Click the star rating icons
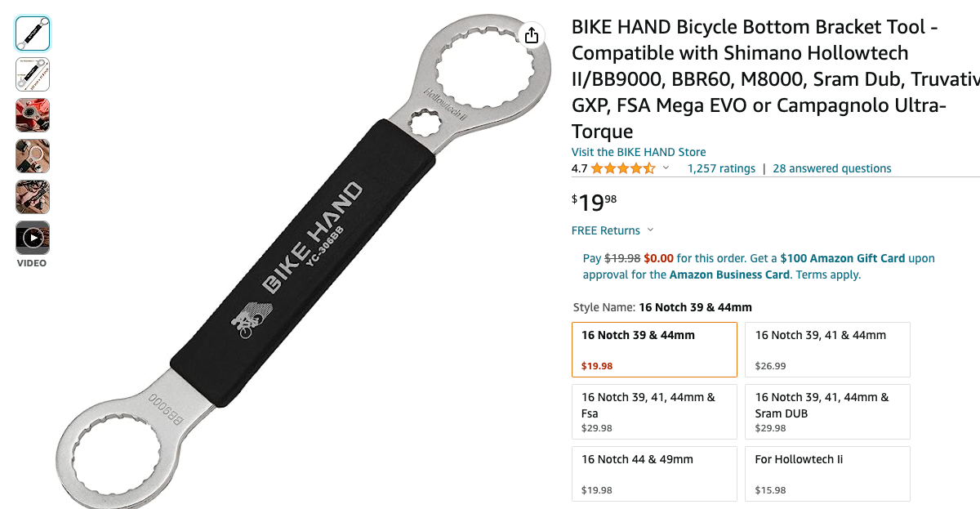This screenshot has height=509, width=980. [623, 168]
